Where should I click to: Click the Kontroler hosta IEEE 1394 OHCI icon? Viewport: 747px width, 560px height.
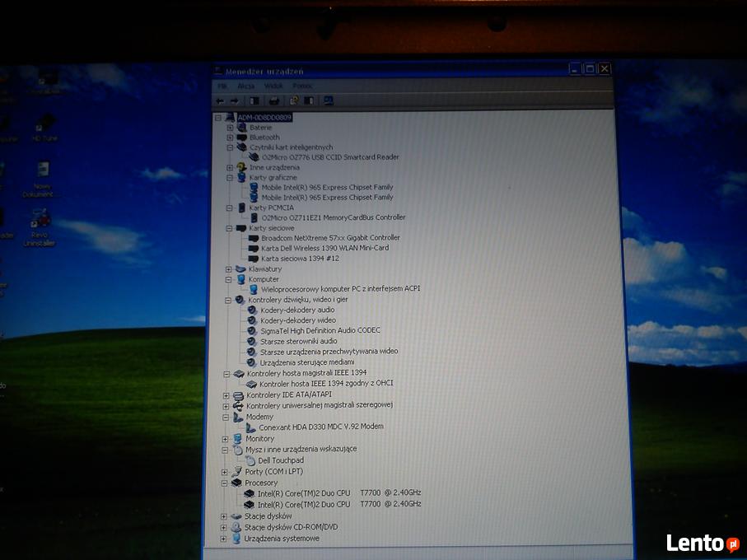pos(251,384)
